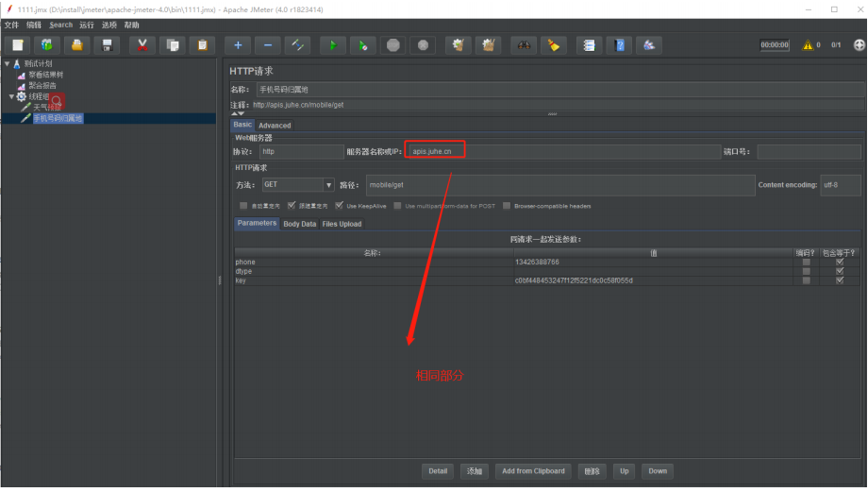
Task: Click the Open file folder icon
Action: pos(77,45)
